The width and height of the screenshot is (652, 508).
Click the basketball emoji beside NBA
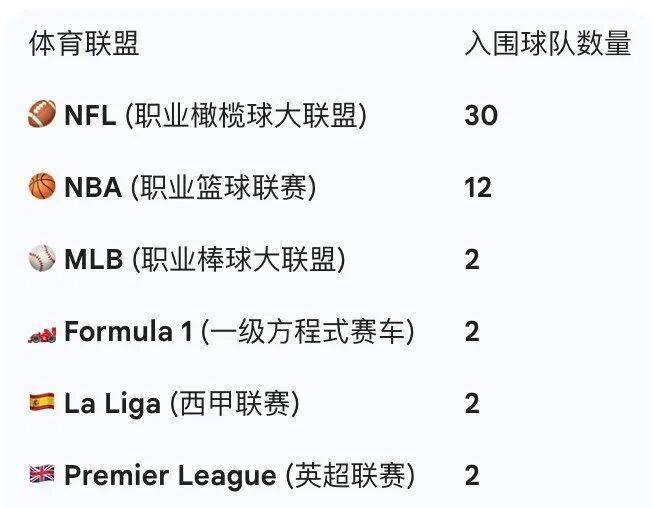tap(42, 188)
